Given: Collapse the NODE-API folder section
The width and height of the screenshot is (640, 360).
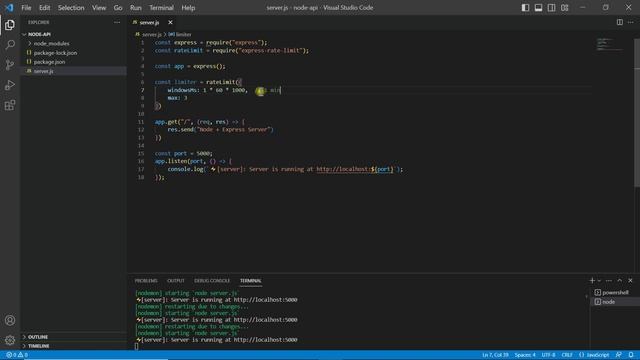Looking at the screenshot, I should tap(39, 34).
